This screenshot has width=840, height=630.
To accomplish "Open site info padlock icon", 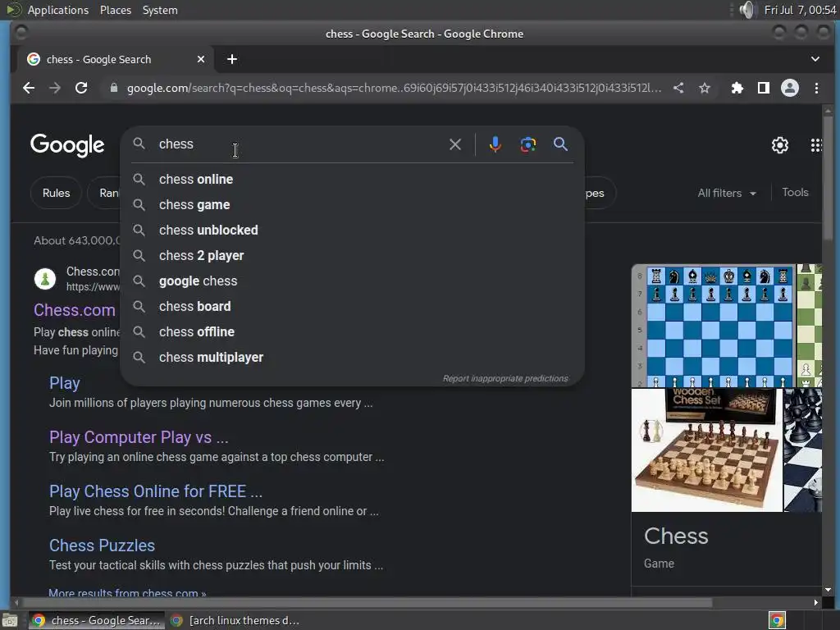I will [x=113, y=88].
